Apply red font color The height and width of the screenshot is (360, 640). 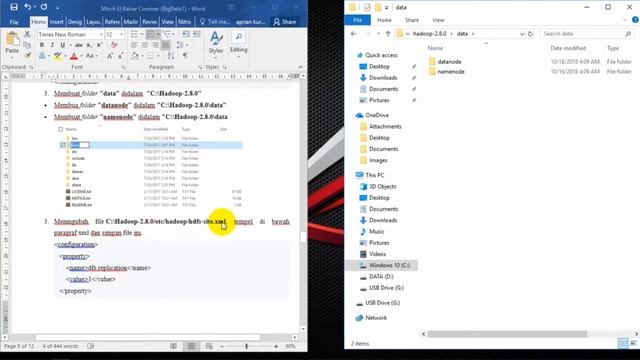click(73, 56)
